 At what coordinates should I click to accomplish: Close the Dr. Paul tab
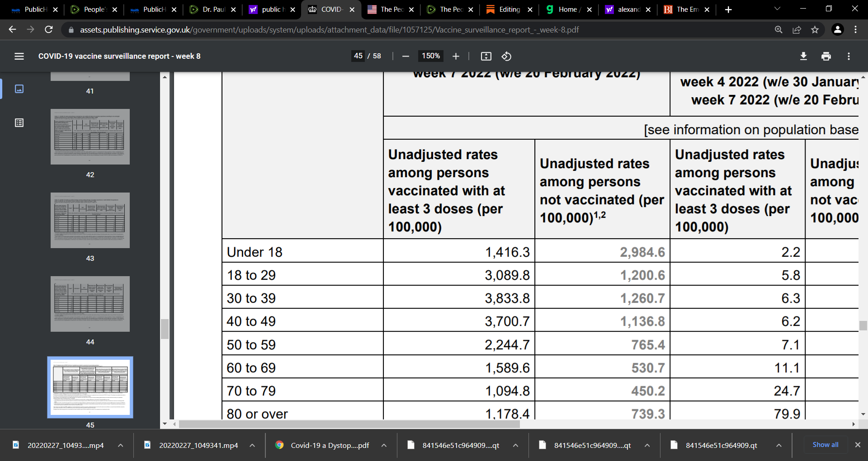[233, 9]
